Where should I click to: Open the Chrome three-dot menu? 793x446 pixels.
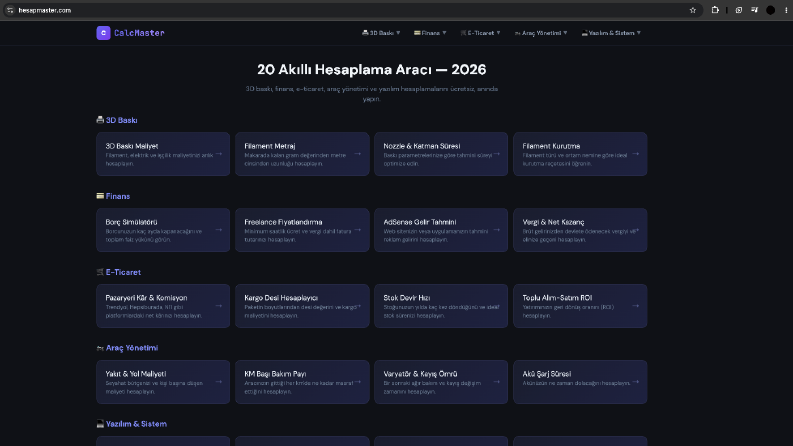tap(786, 10)
